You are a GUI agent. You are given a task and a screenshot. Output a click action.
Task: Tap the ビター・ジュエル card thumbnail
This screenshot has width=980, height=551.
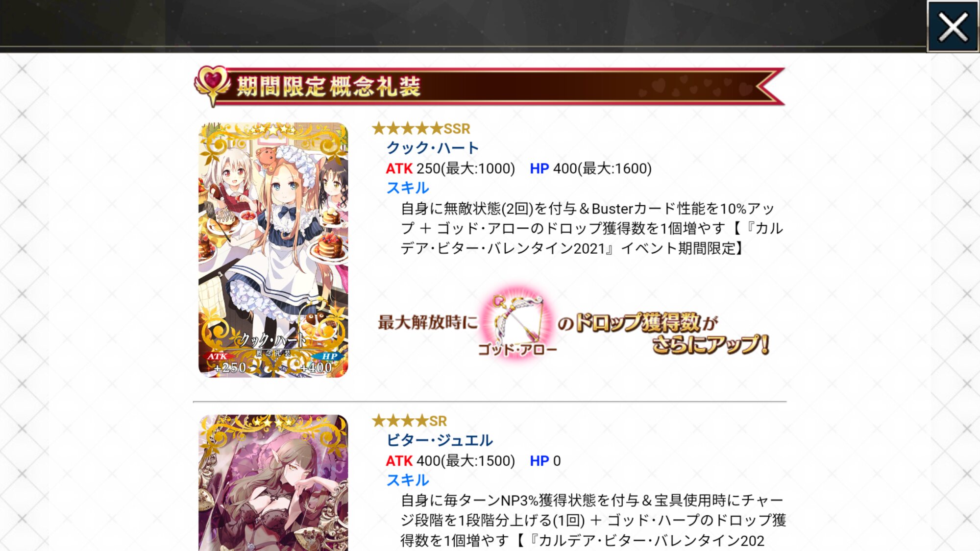273,483
